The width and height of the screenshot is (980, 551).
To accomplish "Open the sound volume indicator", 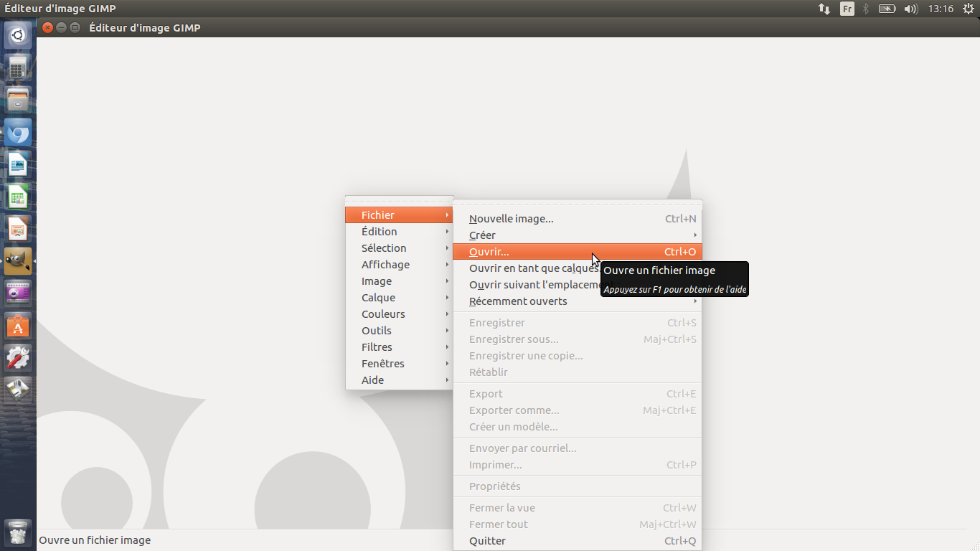I will 911,9.
